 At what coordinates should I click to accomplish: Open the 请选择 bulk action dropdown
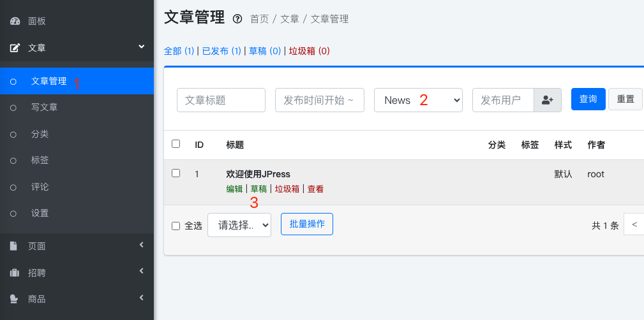239,225
